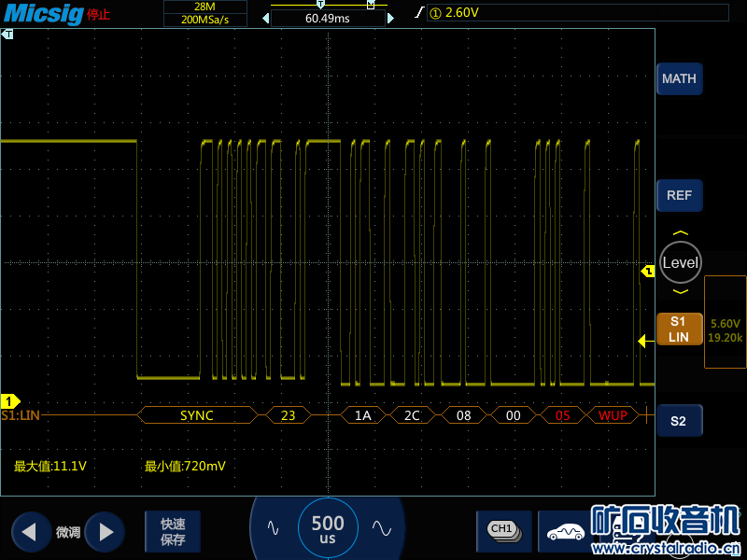Open the REF waveform menu
The height and width of the screenshot is (560, 747).
679,196
